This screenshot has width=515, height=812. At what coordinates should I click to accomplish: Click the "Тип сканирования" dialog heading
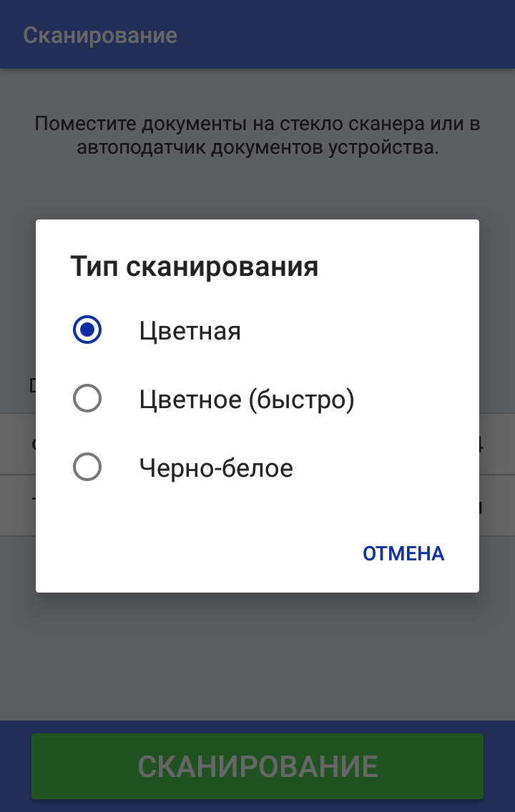pos(195,267)
